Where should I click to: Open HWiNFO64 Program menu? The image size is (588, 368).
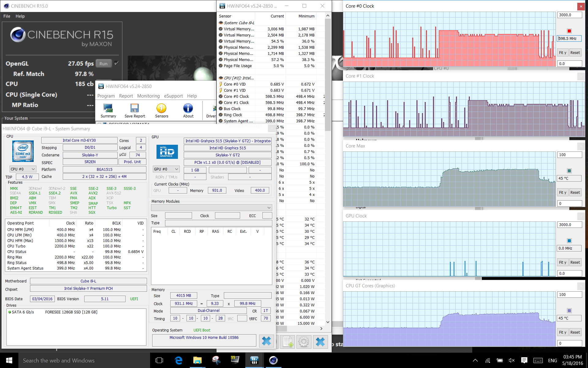click(106, 96)
